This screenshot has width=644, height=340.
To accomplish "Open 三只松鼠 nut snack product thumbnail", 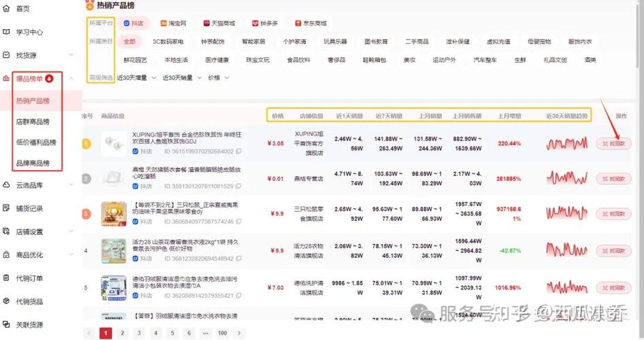I will [114, 214].
